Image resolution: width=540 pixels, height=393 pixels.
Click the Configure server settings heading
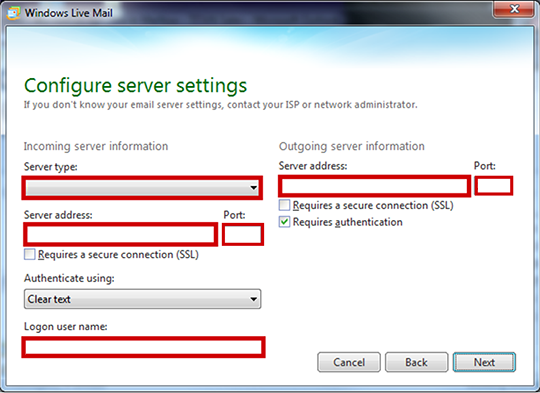[x=135, y=86]
